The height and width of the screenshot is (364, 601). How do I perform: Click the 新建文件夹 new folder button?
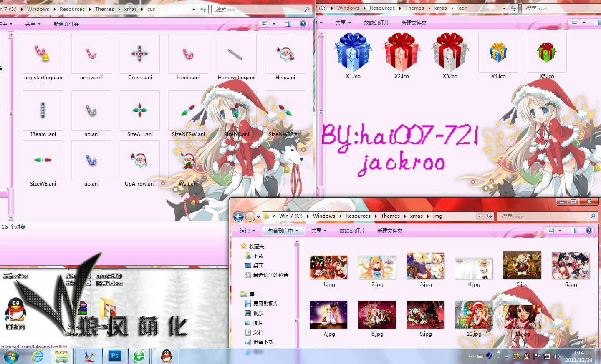point(389,231)
